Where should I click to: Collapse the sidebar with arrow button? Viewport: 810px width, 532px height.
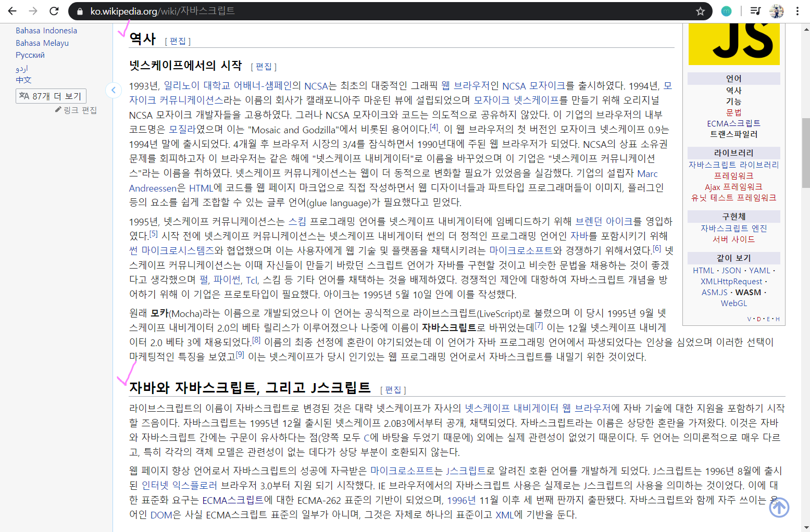(x=113, y=90)
